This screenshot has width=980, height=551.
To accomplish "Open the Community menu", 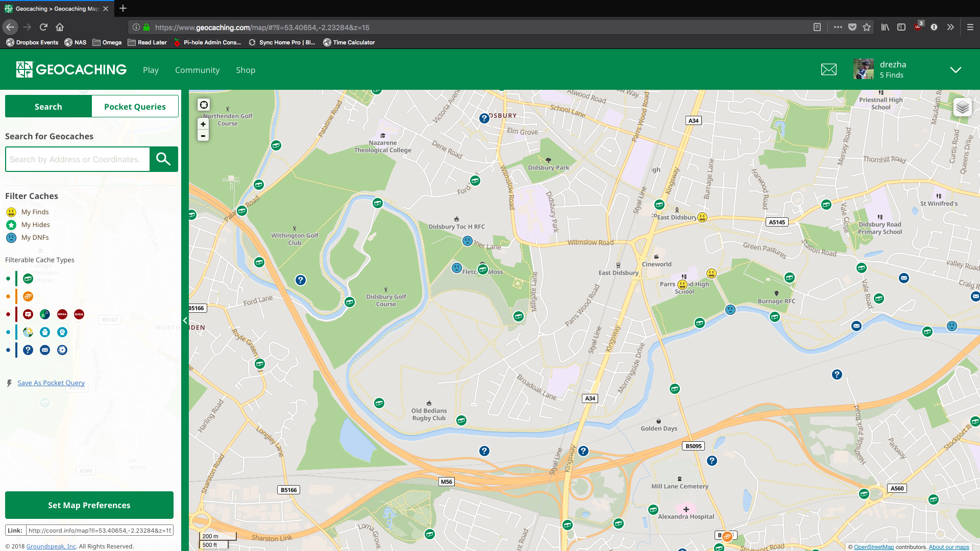I will pos(197,70).
